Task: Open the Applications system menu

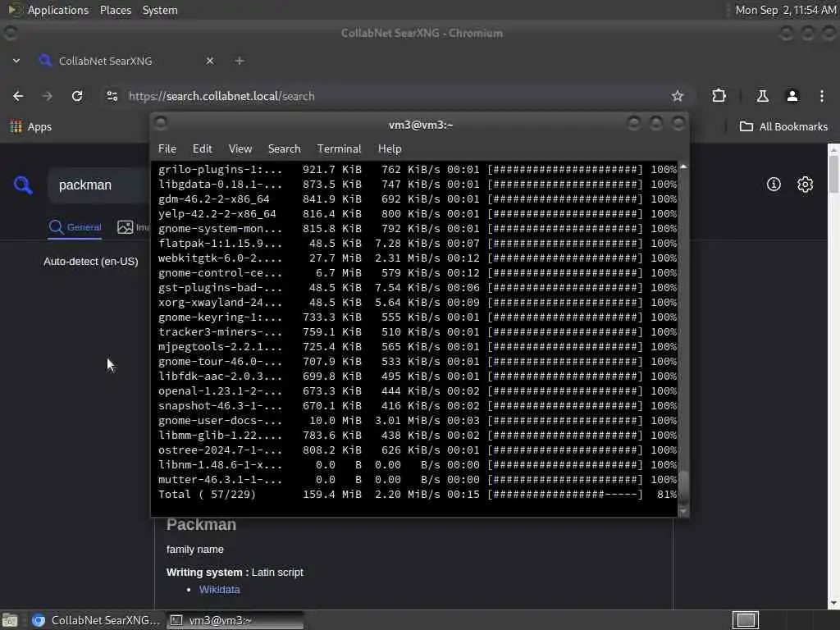Action: point(58,10)
